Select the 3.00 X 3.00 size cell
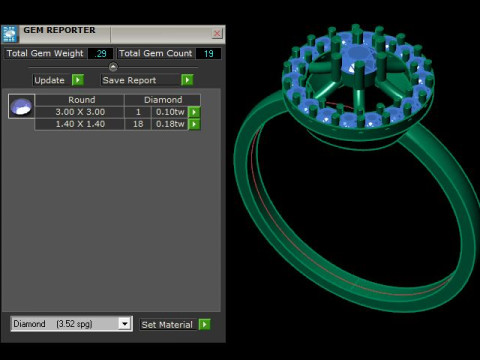 click(80, 112)
